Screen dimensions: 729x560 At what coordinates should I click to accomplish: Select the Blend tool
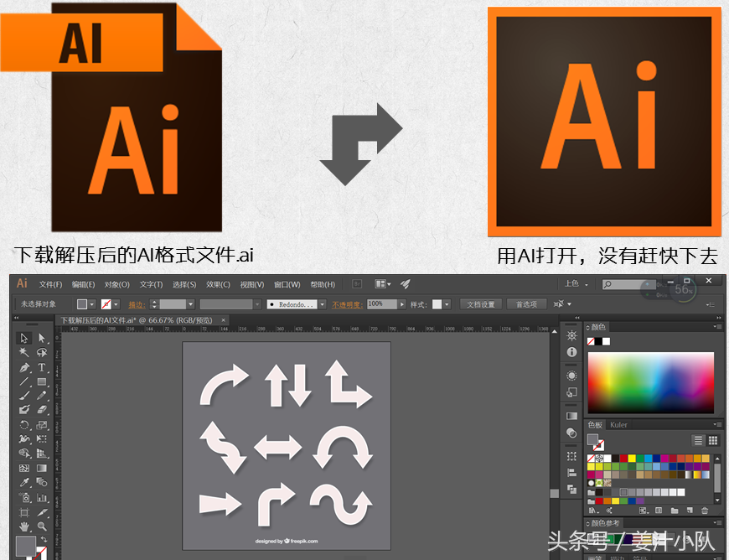coord(41,482)
